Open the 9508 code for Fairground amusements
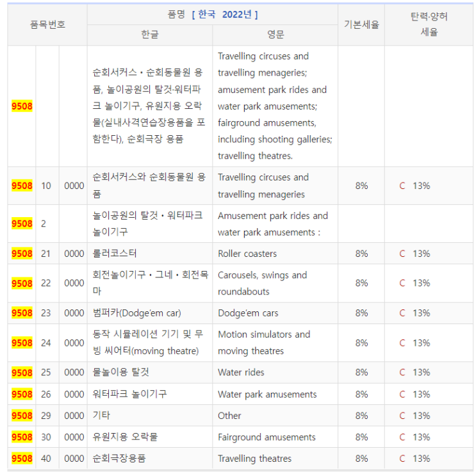476x474 pixels. click(x=22, y=437)
